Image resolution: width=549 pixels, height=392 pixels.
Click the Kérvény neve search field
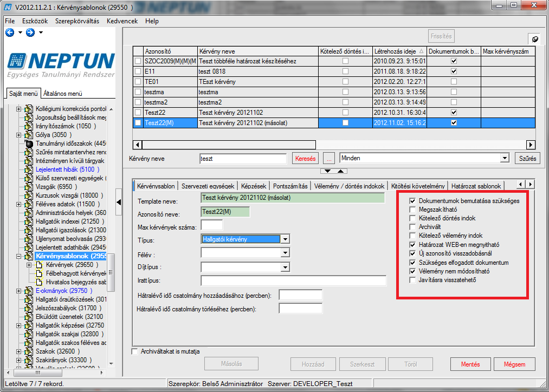(x=243, y=159)
